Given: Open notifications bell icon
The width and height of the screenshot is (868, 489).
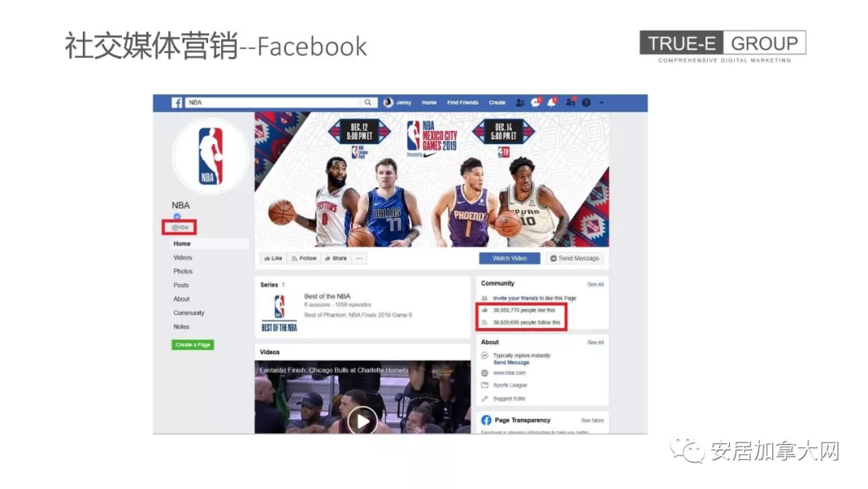Looking at the screenshot, I should (x=551, y=102).
